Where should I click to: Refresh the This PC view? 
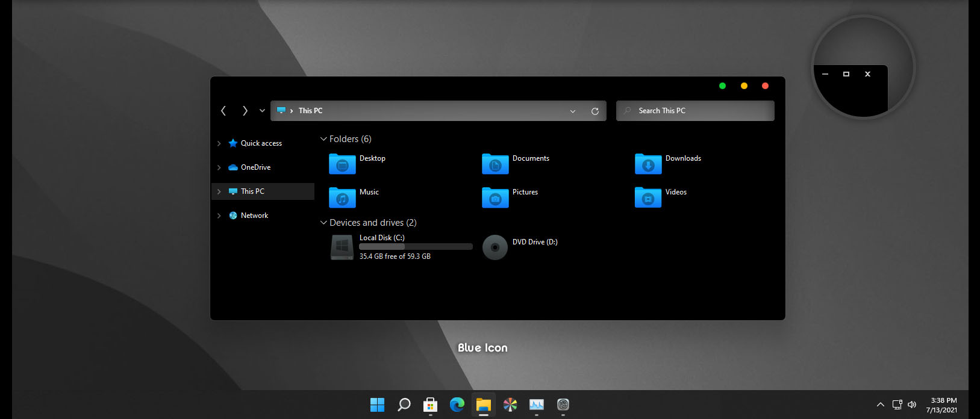coord(595,111)
